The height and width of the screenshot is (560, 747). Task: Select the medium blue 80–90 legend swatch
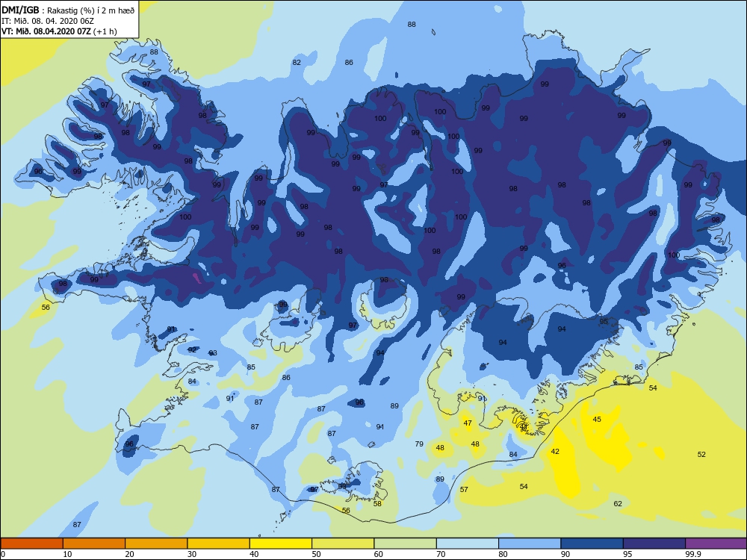point(530,544)
